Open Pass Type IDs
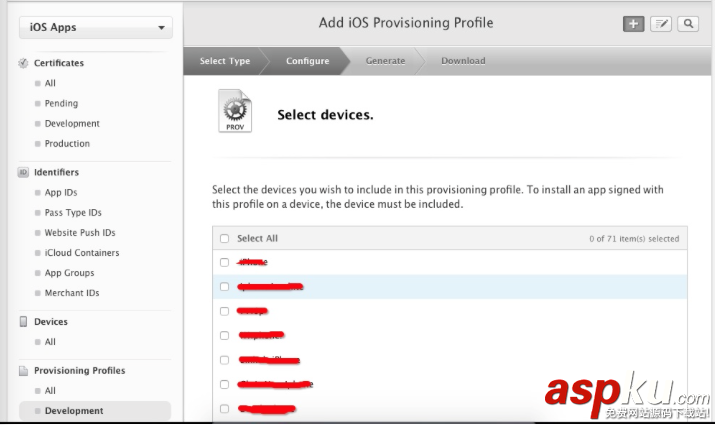715x425 pixels. [73, 212]
